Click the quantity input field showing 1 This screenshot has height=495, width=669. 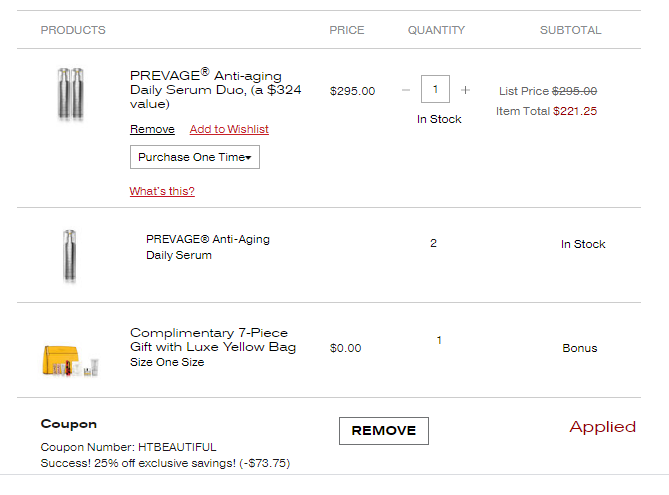435,89
